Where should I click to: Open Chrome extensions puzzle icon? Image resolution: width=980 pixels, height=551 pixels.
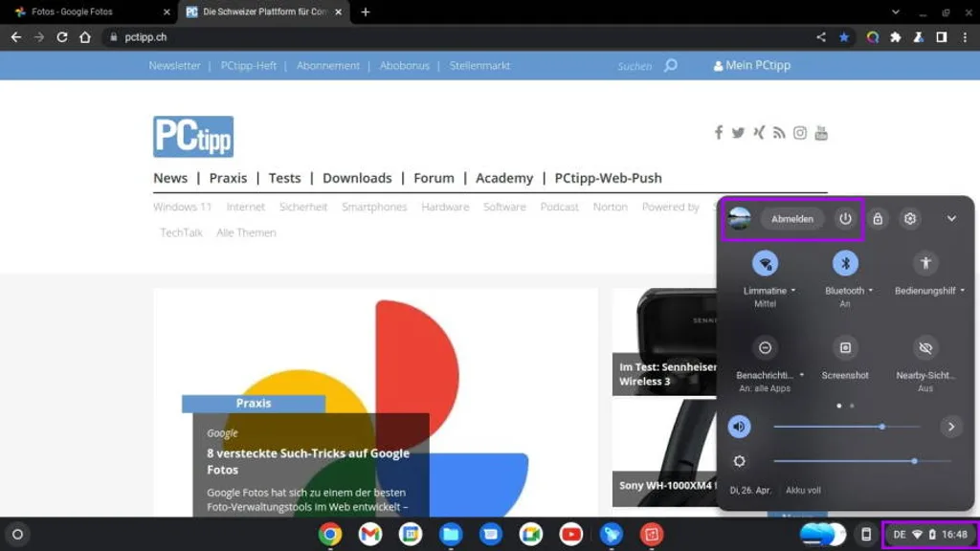[895, 37]
